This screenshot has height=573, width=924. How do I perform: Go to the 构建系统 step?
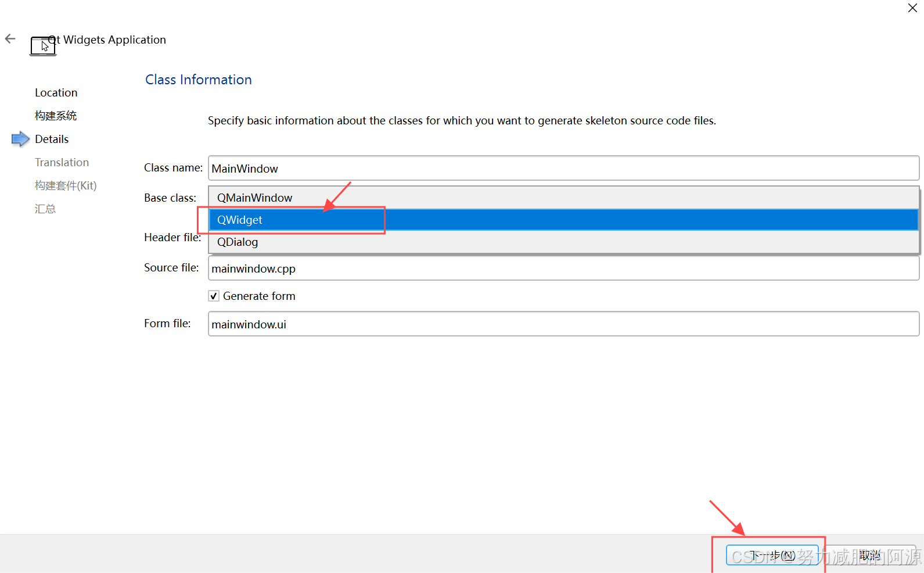56,116
